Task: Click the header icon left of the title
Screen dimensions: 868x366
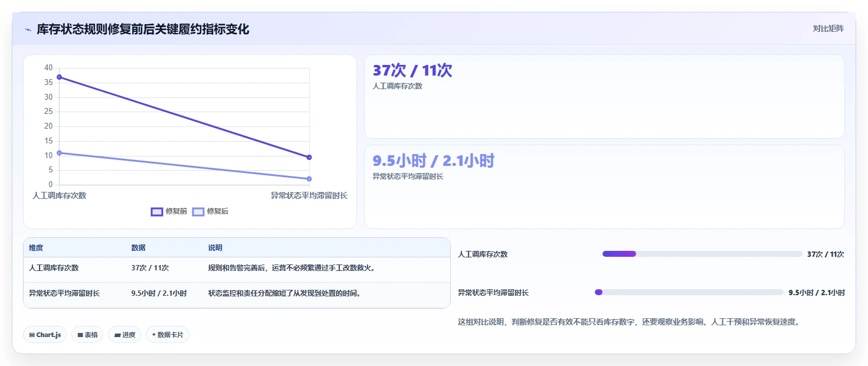Action: tap(28, 30)
